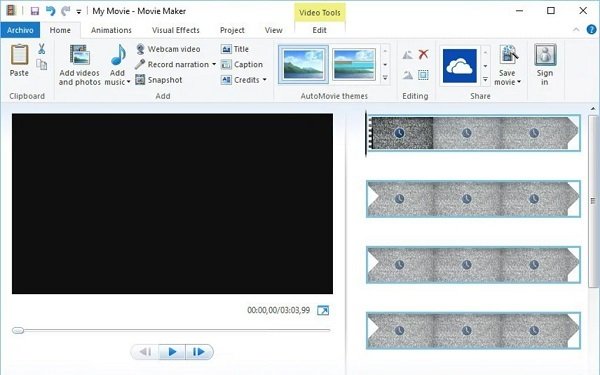Image resolution: width=600 pixels, height=375 pixels.
Task: Expand the AutoMovie themes gallery
Action: 385,78
